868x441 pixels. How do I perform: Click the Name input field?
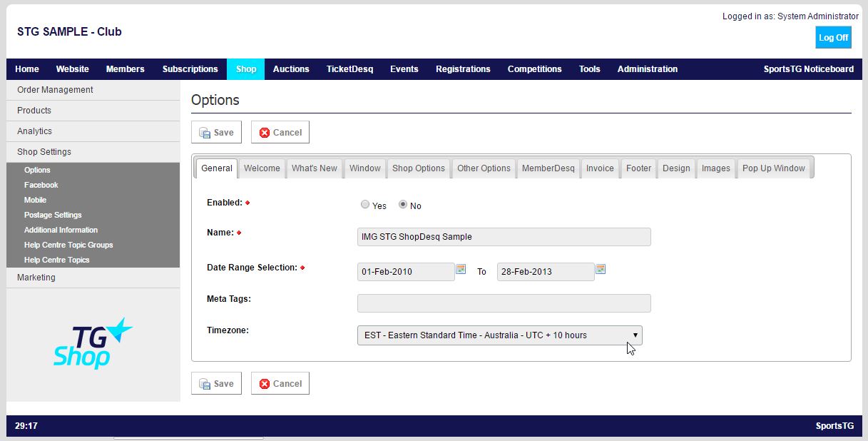click(x=504, y=237)
